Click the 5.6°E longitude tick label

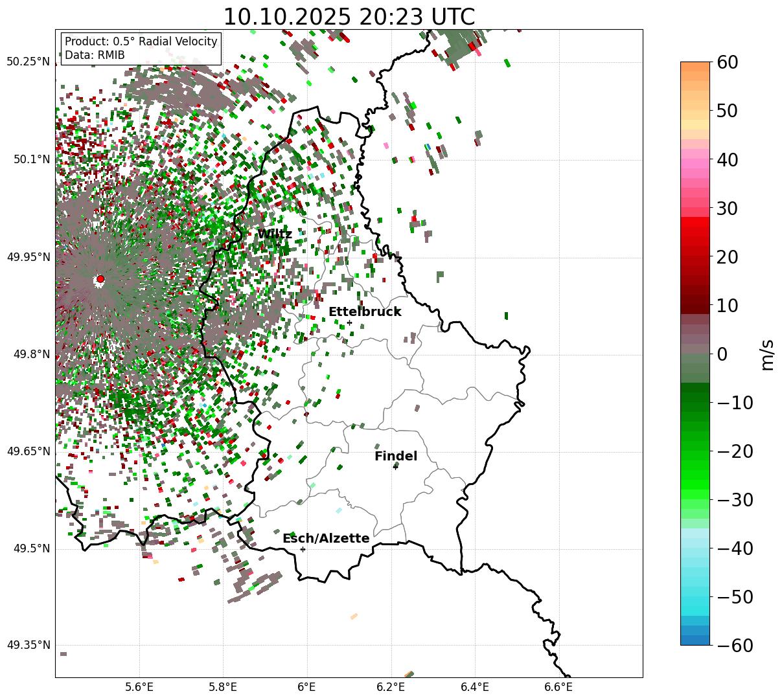[x=139, y=687]
